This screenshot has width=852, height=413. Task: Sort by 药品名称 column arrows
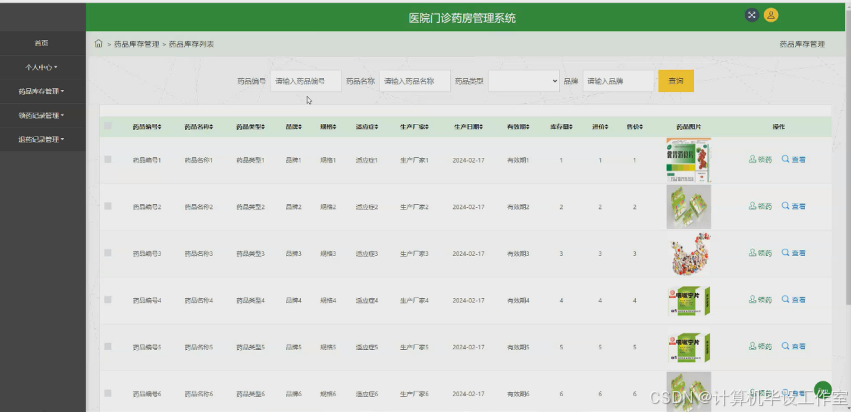tap(211, 127)
